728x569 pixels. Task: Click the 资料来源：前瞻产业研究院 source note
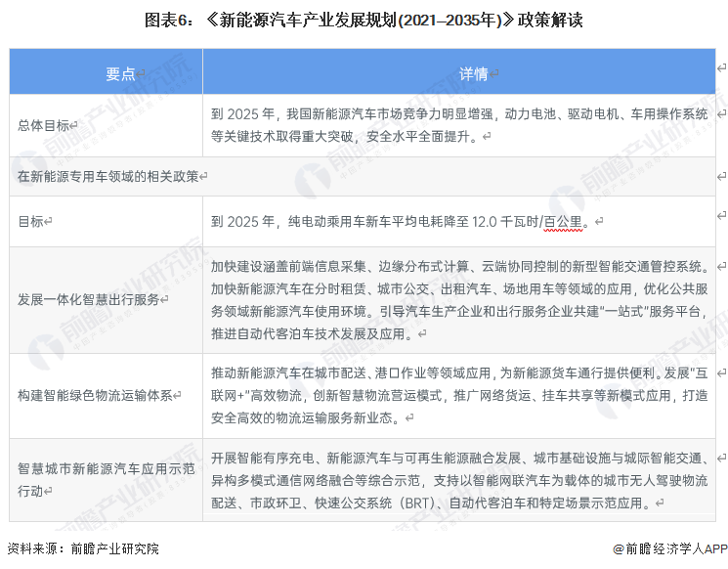82,549
